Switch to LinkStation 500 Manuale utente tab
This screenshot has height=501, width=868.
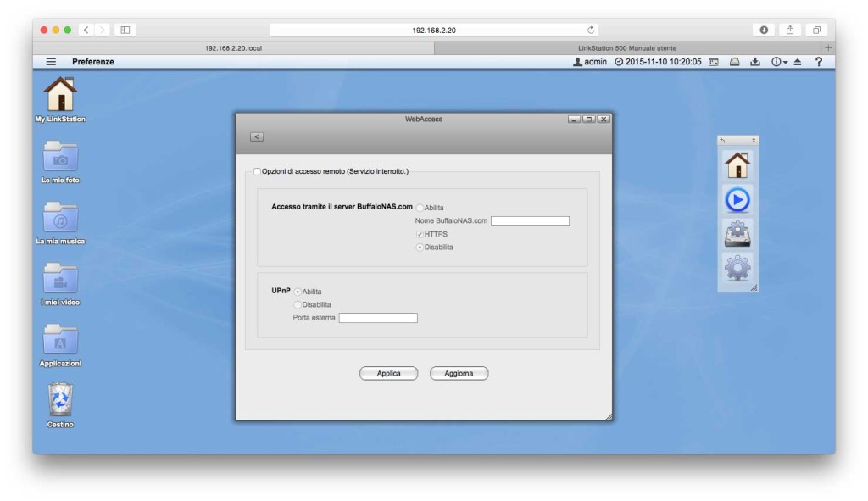(x=627, y=48)
